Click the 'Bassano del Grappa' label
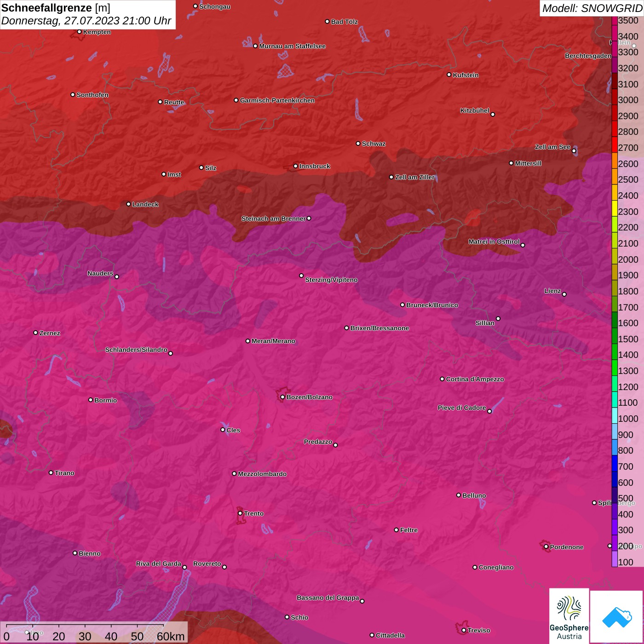This screenshot has height=644, width=644. [x=328, y=598]
